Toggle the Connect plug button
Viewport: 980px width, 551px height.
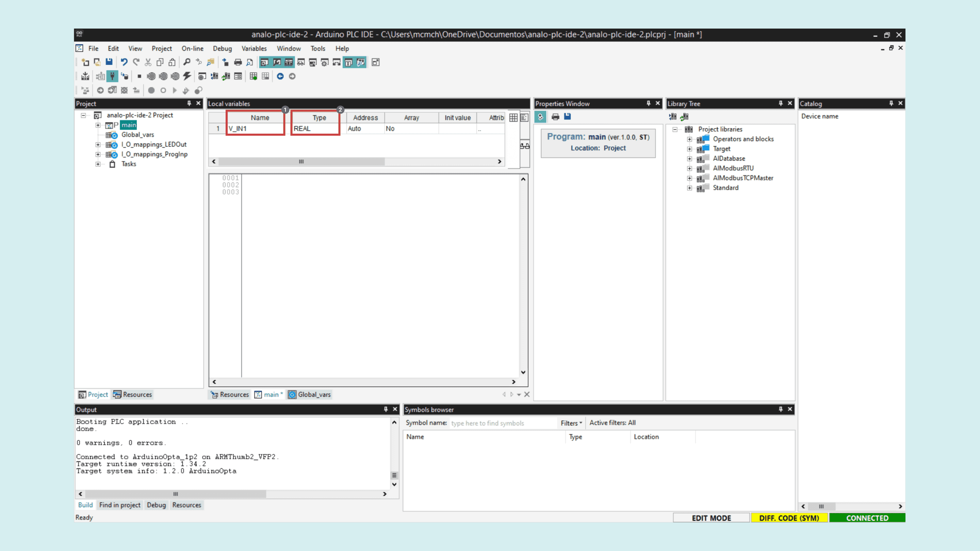[x=112, y=76]
